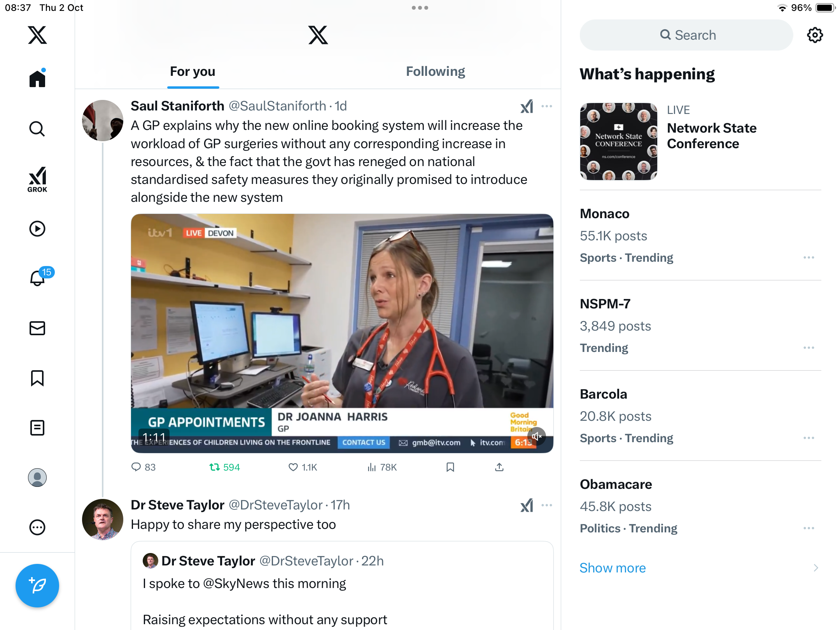The height and width of the screenshot is (630, 840).
Task: Open the NSPM-7 trending topic
Action: tap(700, 325)
